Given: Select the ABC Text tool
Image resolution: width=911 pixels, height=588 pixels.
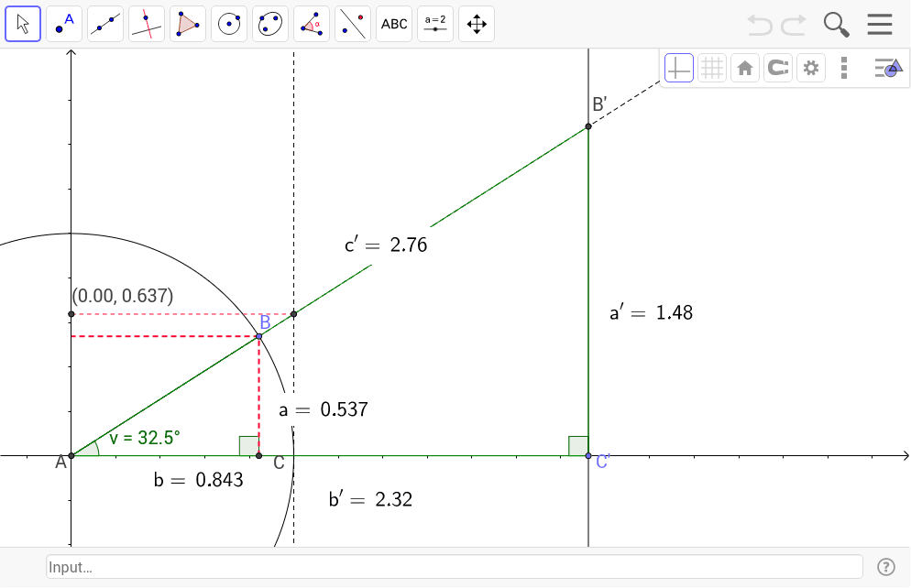Looking at the screenshot, I should point(394,24).
